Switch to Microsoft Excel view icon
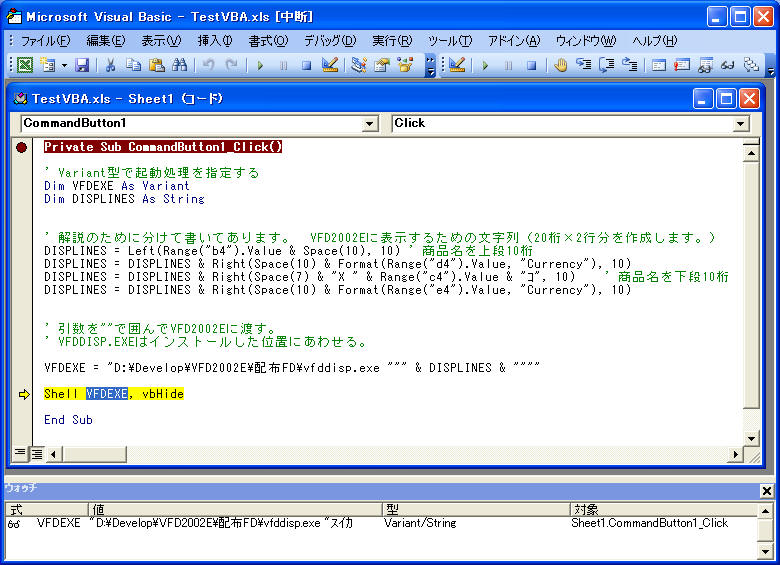780x565 pixels. pos(25,65)
